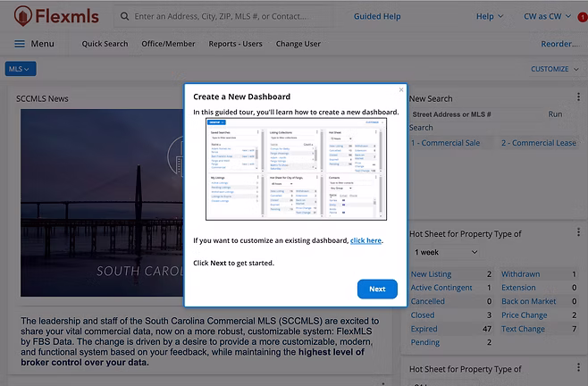This screenshot has width=588, height=386.
Task: Open Quick Search from menu bar
Action: 105,44
